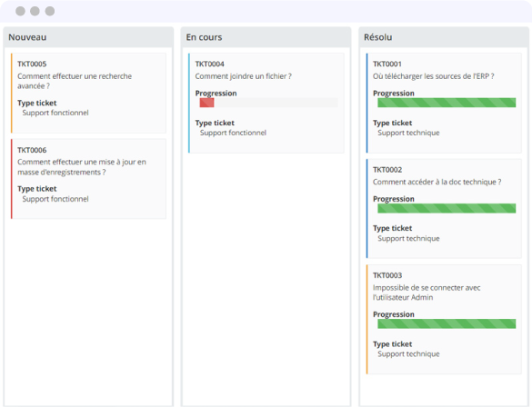Open ticket card TKT0003

[444, 319]
